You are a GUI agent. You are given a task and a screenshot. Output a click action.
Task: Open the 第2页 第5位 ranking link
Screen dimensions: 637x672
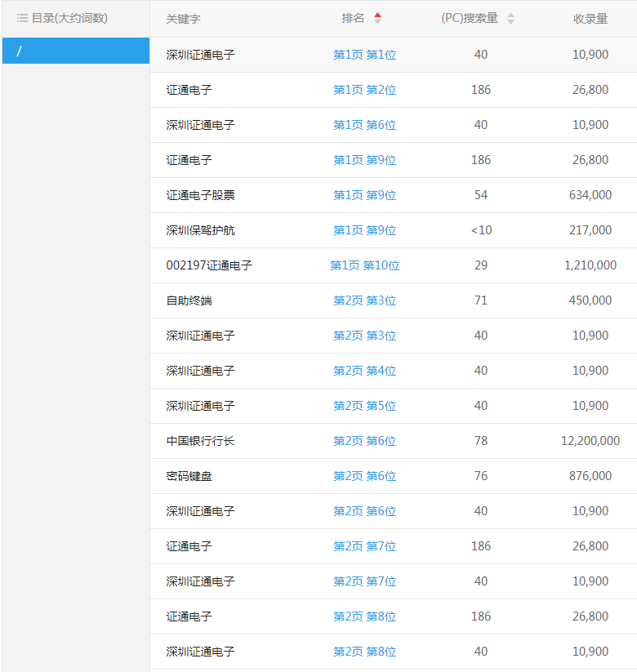(x=364, y=406)
